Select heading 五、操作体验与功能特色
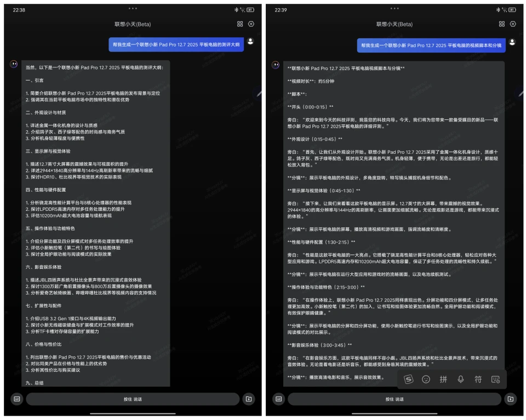The image size is (526, 420). coord(50,228)
